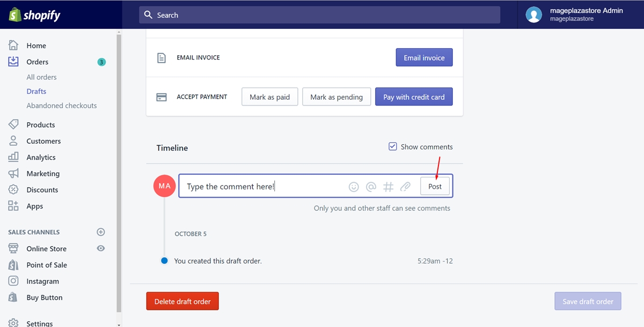
Task: Open the Point of Sale channel
Action: (47, 265)
